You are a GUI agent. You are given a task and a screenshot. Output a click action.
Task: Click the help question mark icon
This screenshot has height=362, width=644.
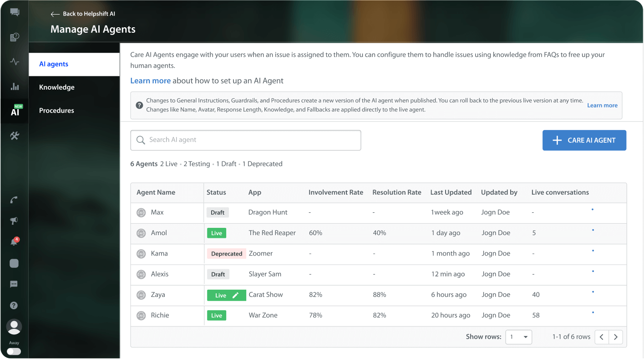[14, 305]
